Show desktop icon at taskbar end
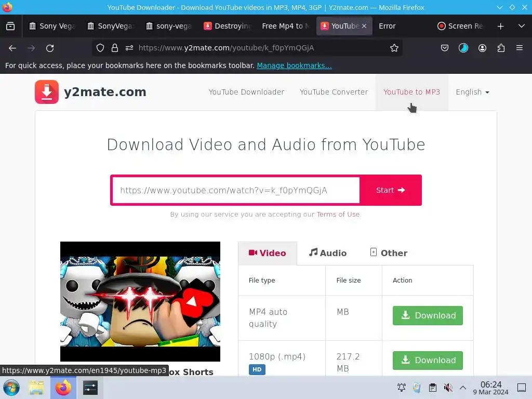Screen dimensions: 532x399 coord(522,387)
